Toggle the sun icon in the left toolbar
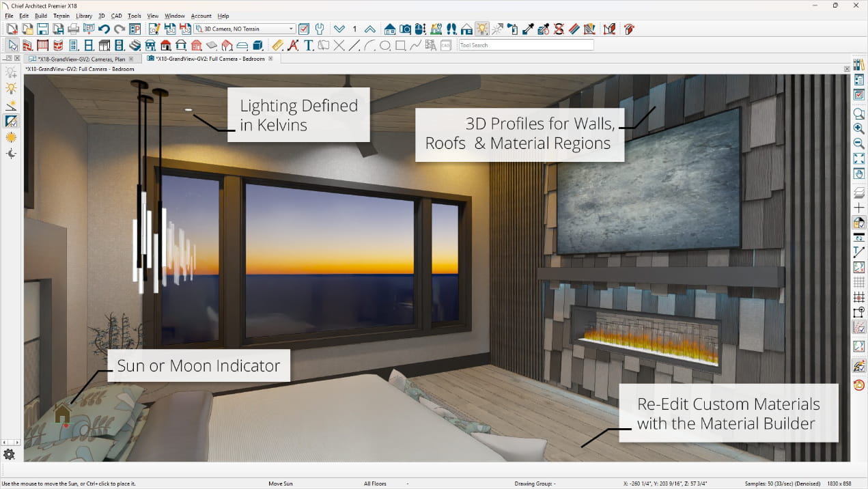Viewport: 868px width, 489px height. click(x=11, y=137)
